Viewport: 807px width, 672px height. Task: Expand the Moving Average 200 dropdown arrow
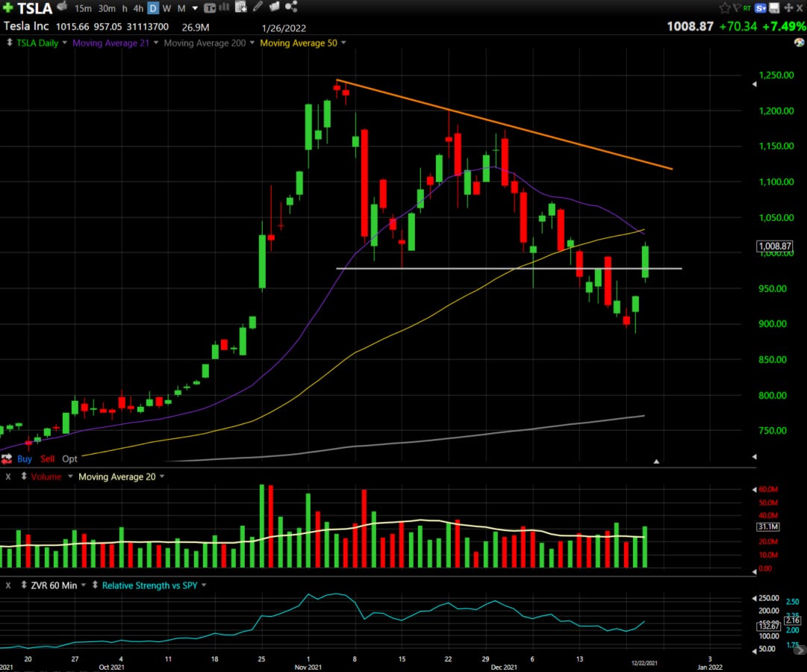pyautogui.click(x=252, y=43)
